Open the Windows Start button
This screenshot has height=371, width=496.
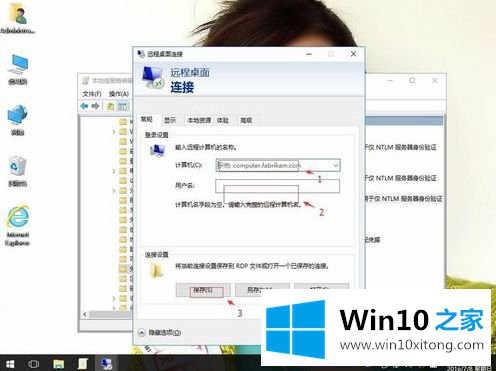coord(10,364)
